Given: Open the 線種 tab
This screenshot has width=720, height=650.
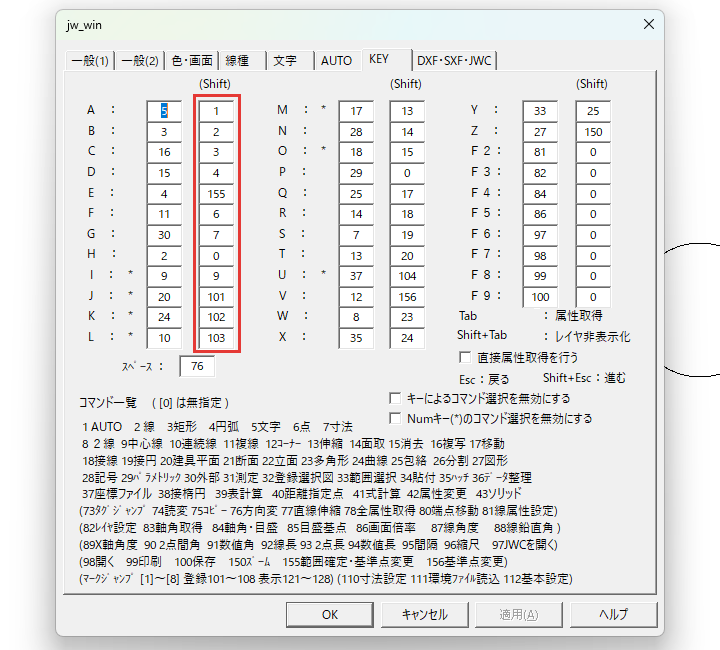Looking at the screenshot, I should [242, 61].
